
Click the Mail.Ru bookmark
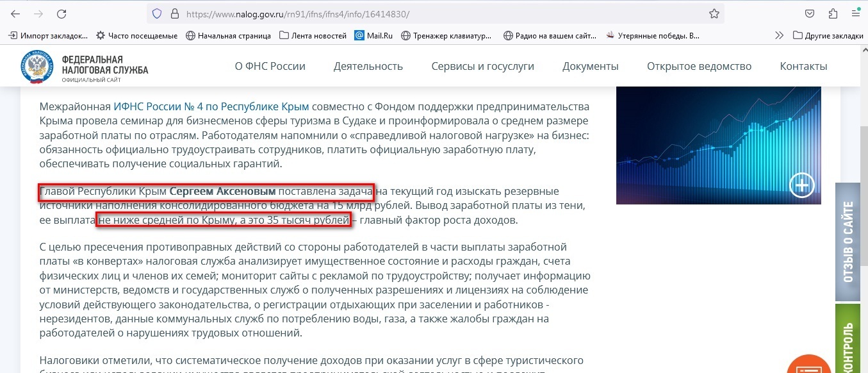coord(375,35)
